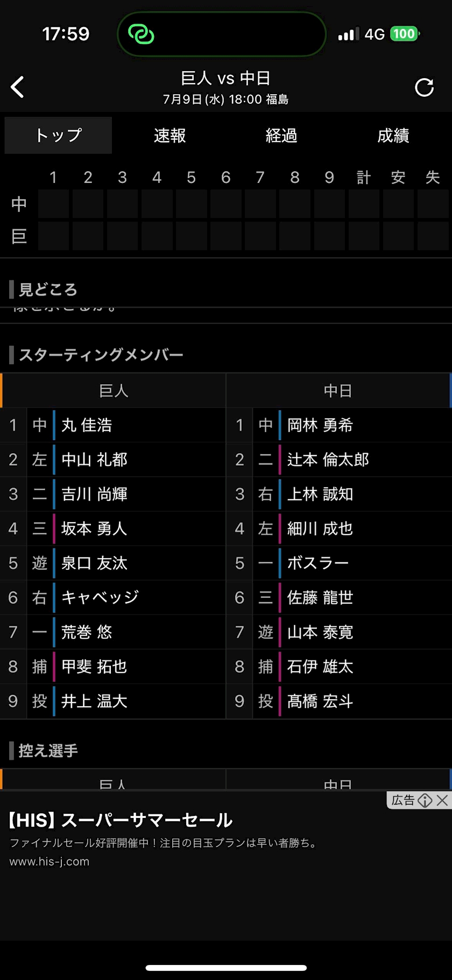Close the HIS advertisement banner
452x980 pixels.
[442, 800]
